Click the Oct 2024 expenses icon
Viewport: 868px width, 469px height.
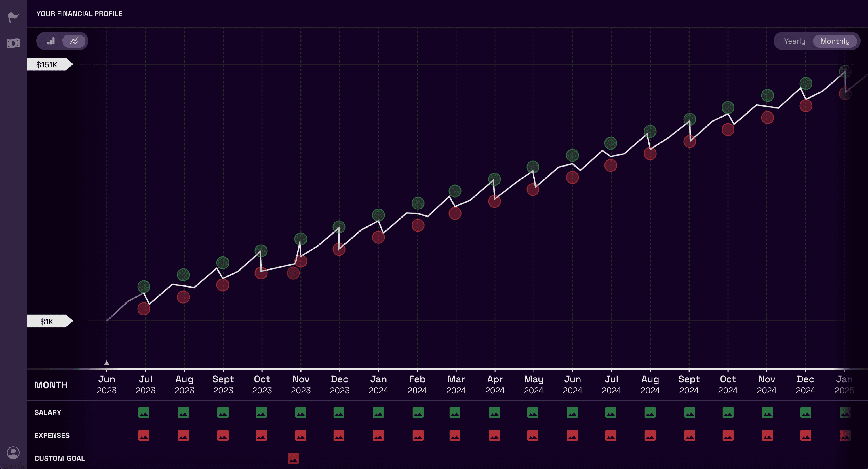(728, 435)
